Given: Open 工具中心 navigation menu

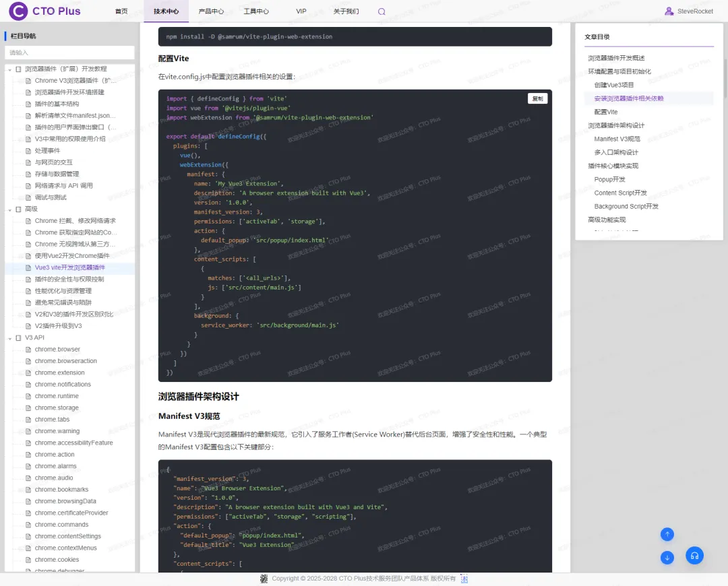Looking at the screenshot, I should point(256,11).
